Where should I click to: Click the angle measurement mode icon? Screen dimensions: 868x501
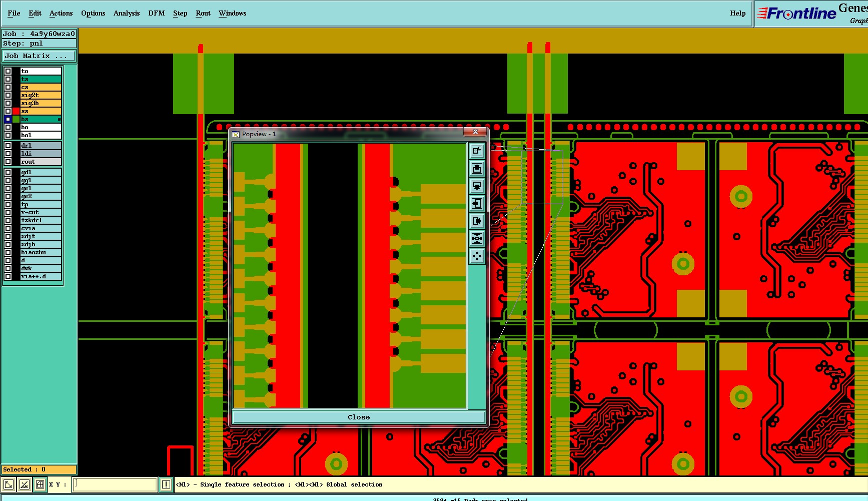point(24,484)
